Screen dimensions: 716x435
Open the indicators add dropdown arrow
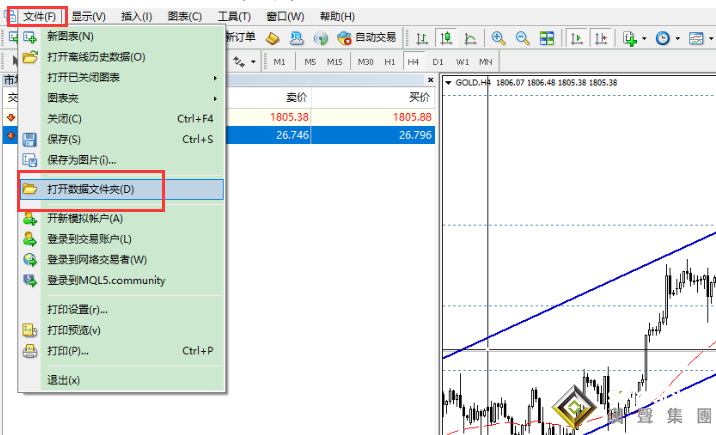[644, 38]
